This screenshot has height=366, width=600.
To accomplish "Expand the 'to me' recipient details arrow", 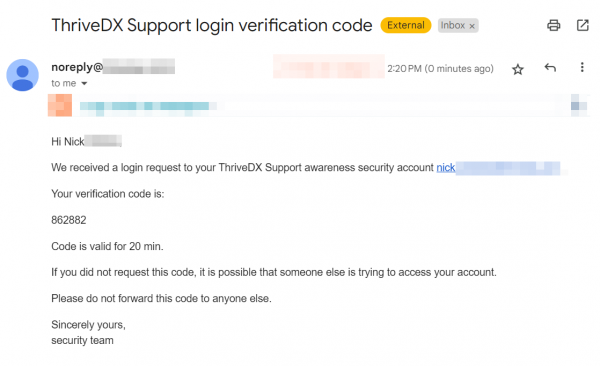I will [84, 83].
